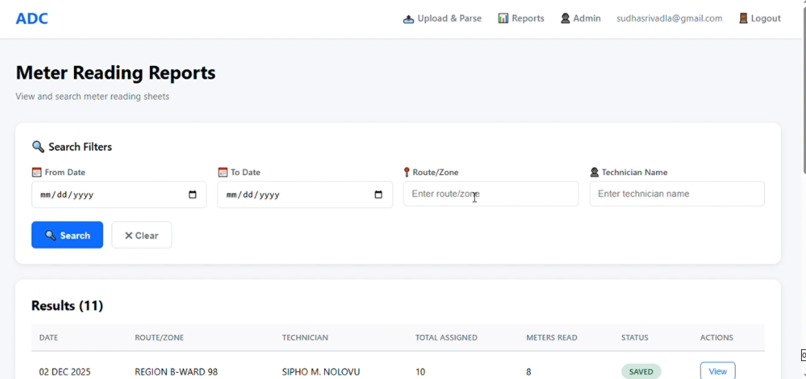Viewport: 806px width, 379px height.
Task: Click the STATUS column header
Action: tap(634, 338)
